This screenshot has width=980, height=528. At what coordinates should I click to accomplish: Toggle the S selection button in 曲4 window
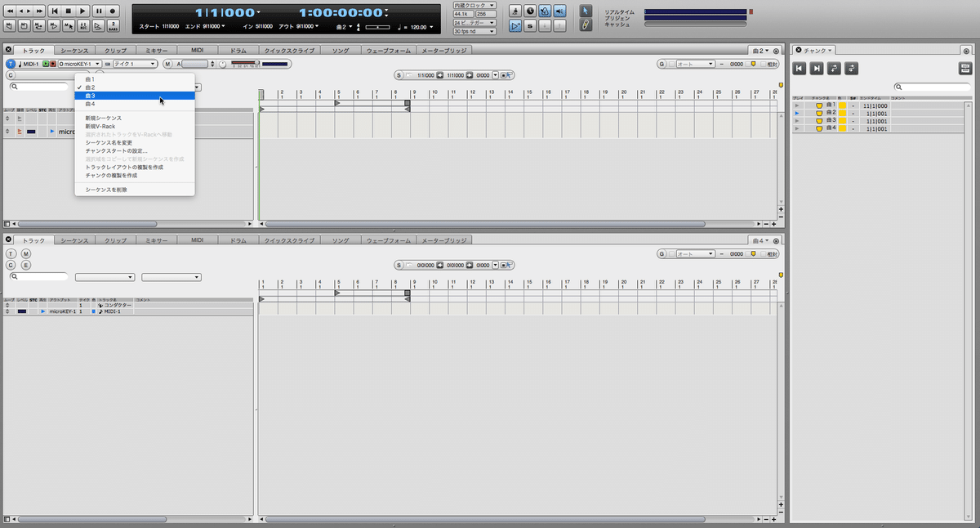pyautogui.click(x=399, y=265)
